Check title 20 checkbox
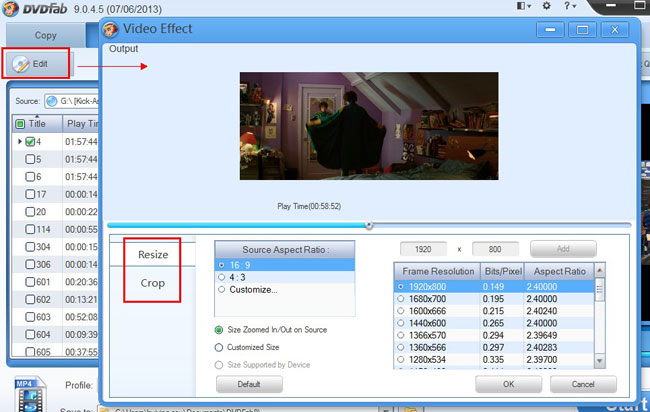This screenshot has height=412, width=650. [x=30, y=212]
